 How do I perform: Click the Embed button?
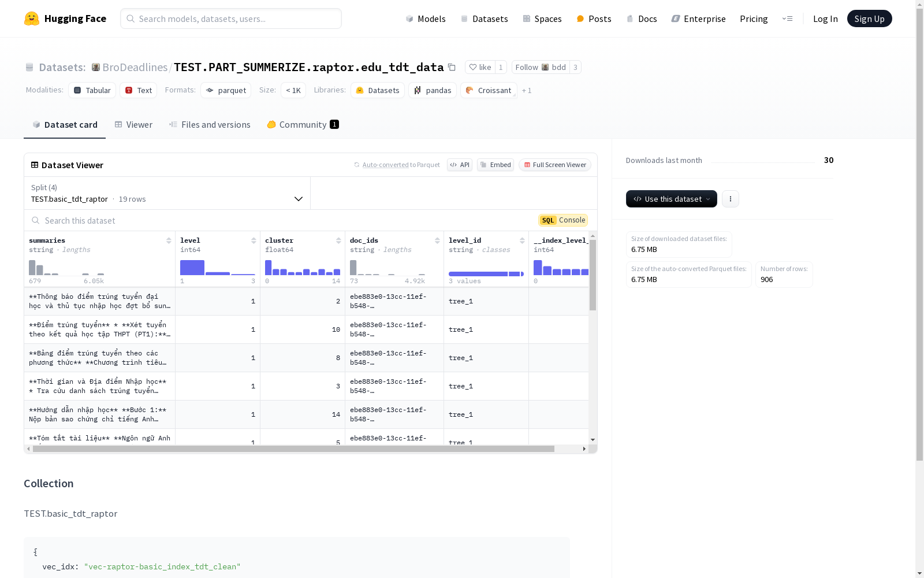(x=495, y=165)
